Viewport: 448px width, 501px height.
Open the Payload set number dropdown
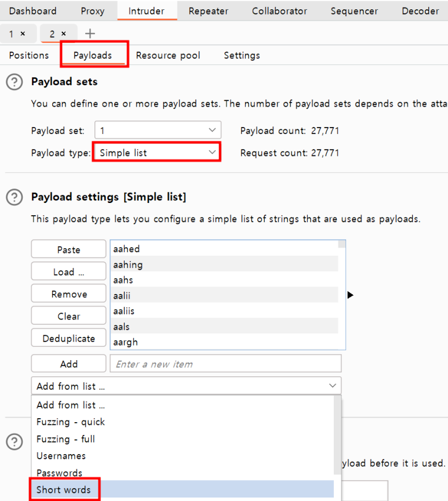point(157,131)
